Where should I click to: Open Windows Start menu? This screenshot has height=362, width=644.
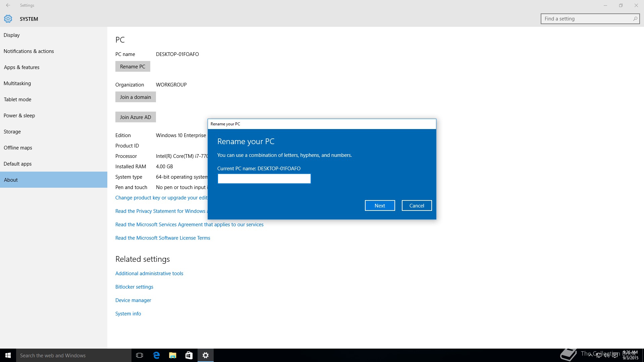click(x=8, y=355)
